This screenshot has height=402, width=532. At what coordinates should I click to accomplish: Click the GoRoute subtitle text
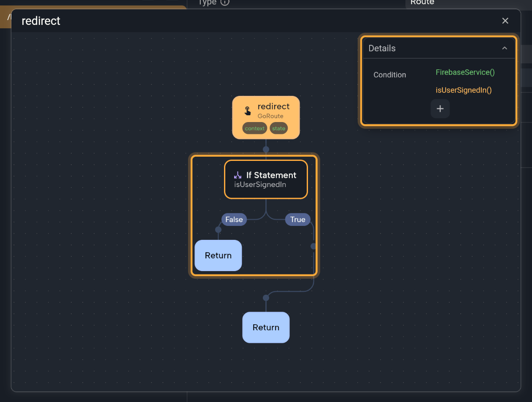click(270, 116)
